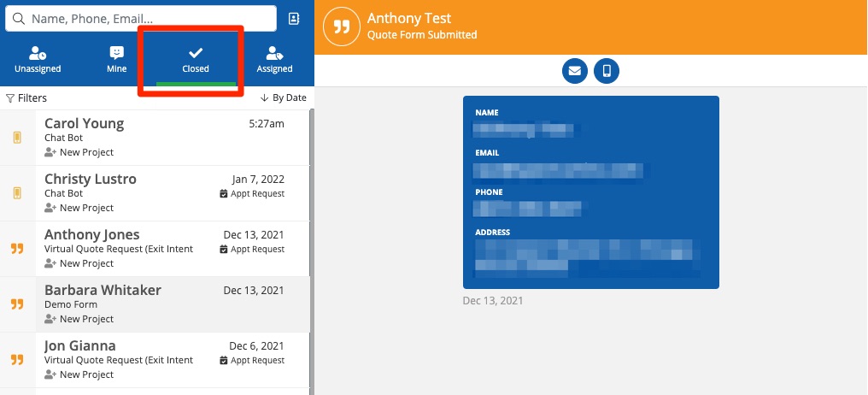Change sort order with By Date
Screen dimensions: 868x395
pos(284,98)
